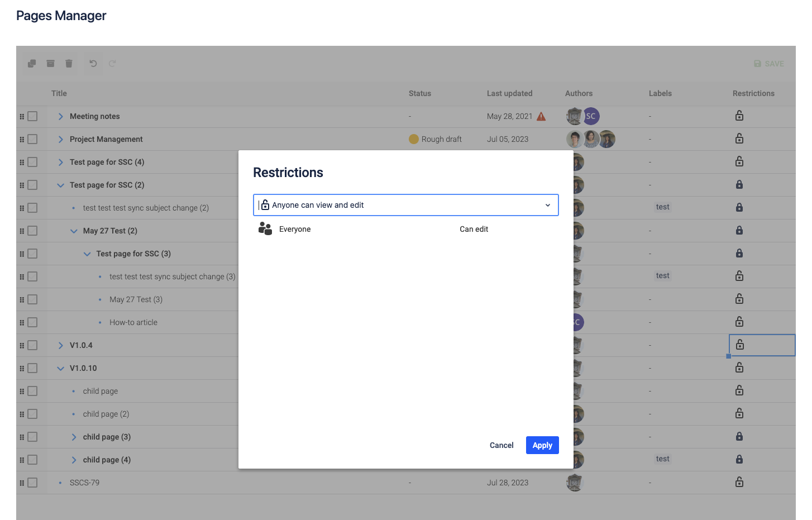This screenshot has width=812, height=520.
Task: Collapse the V1.0.10 page tree
Action: pos(60,368)
